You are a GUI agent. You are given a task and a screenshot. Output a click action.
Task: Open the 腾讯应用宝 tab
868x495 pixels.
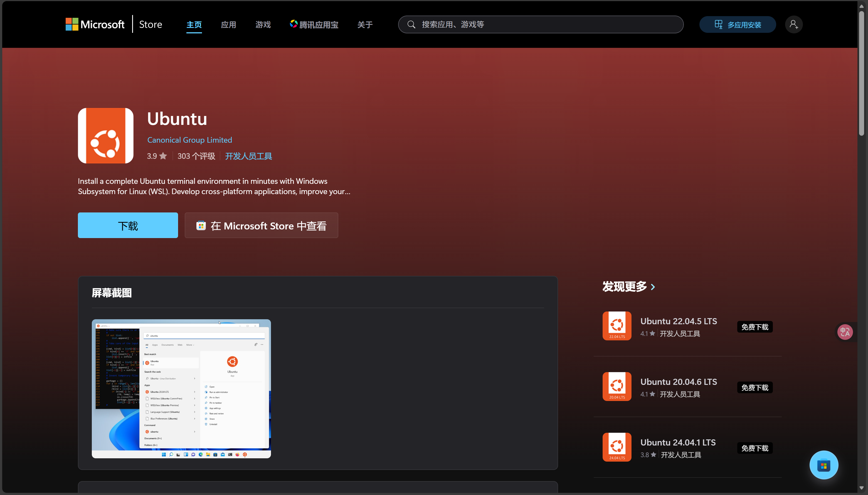pyautogui.click(x=314, y=25)
